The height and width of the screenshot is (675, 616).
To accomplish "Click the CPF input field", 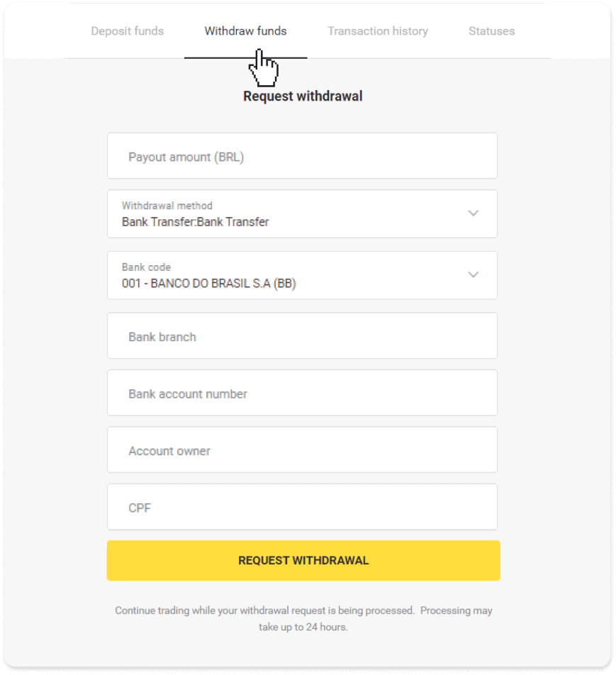I will coord(303,506).
